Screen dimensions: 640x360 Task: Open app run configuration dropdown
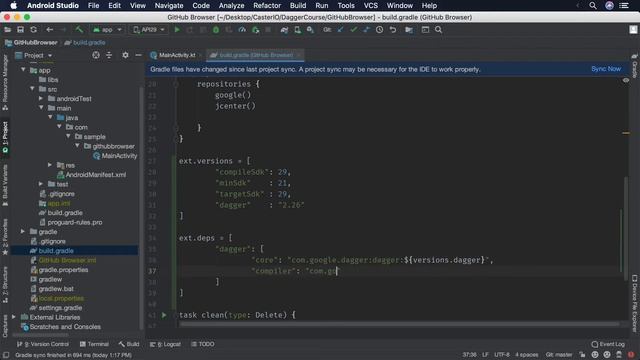(x=107, y=30)
